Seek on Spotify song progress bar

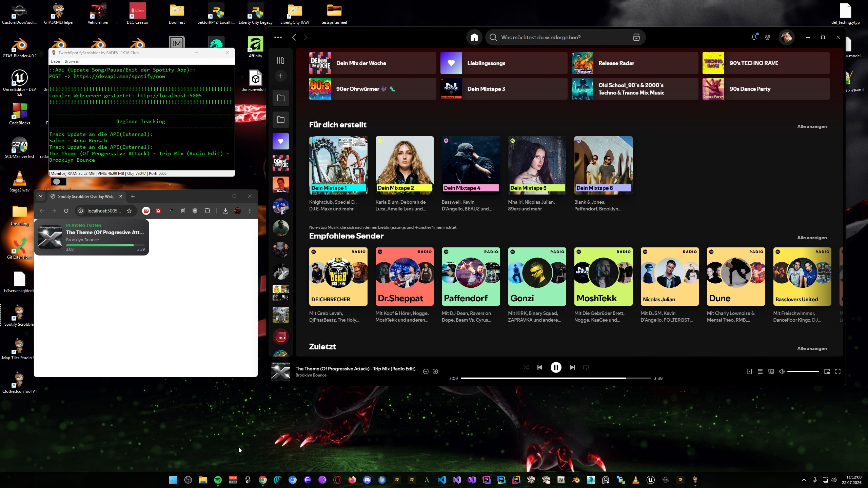tap(556, 378)
